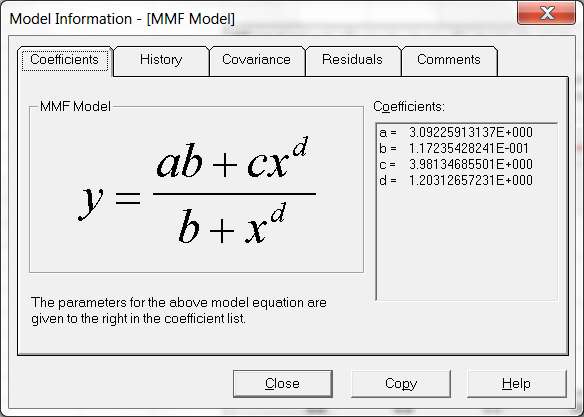This screenshot has height=417, width=584.
Task: Open Help for model information
Action: [517, 383]
